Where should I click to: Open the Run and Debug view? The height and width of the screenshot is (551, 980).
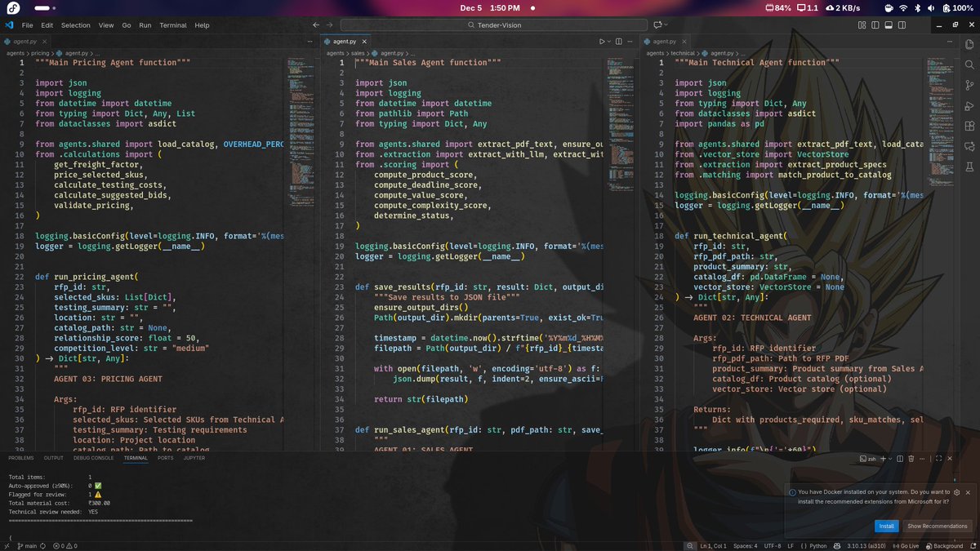coord(969,105)
